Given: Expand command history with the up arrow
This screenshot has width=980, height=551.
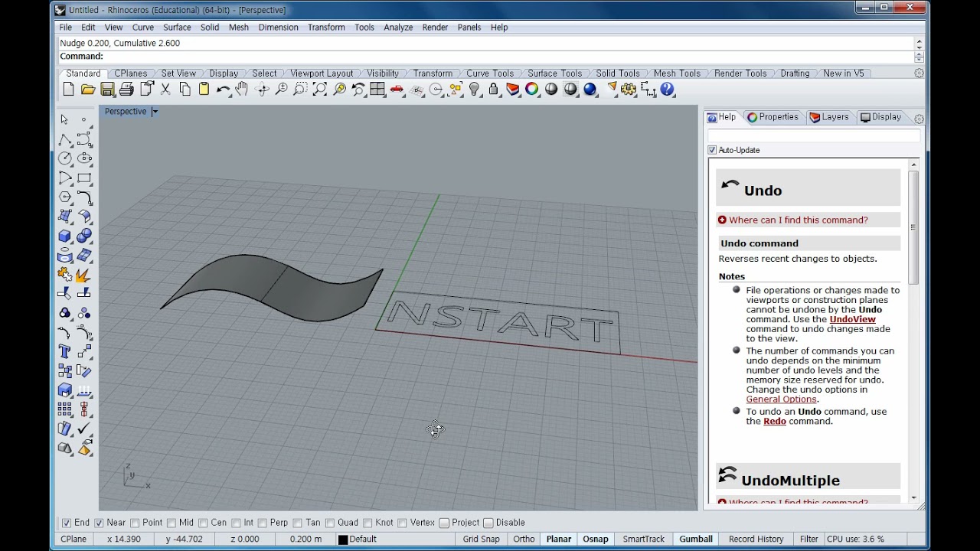Looking at the screenshot, I should click(919, 43).
